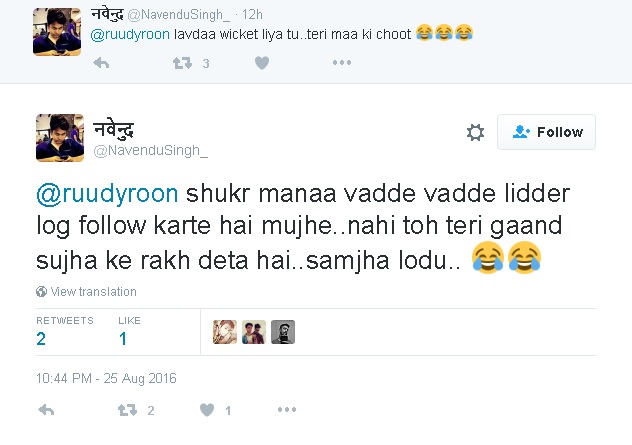
Task: Open second liker's profile thumbnail
Action: click(x=254, y=332)
